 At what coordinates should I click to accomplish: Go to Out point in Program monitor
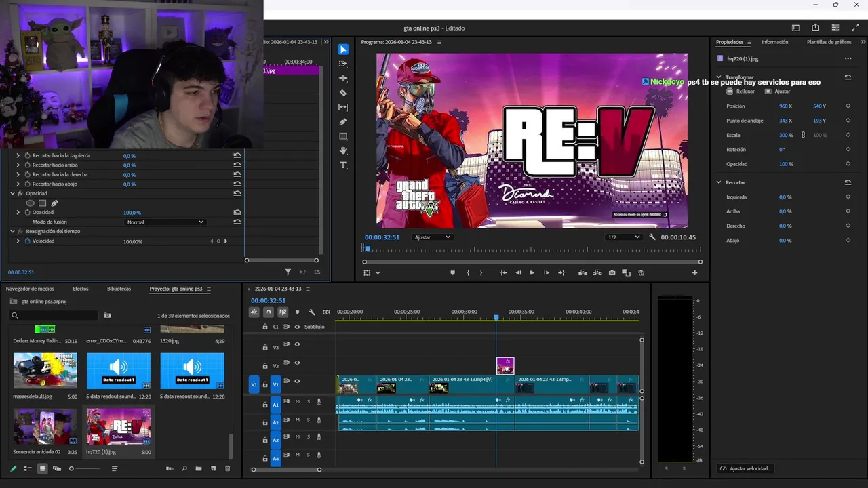(x=561, y=272)
